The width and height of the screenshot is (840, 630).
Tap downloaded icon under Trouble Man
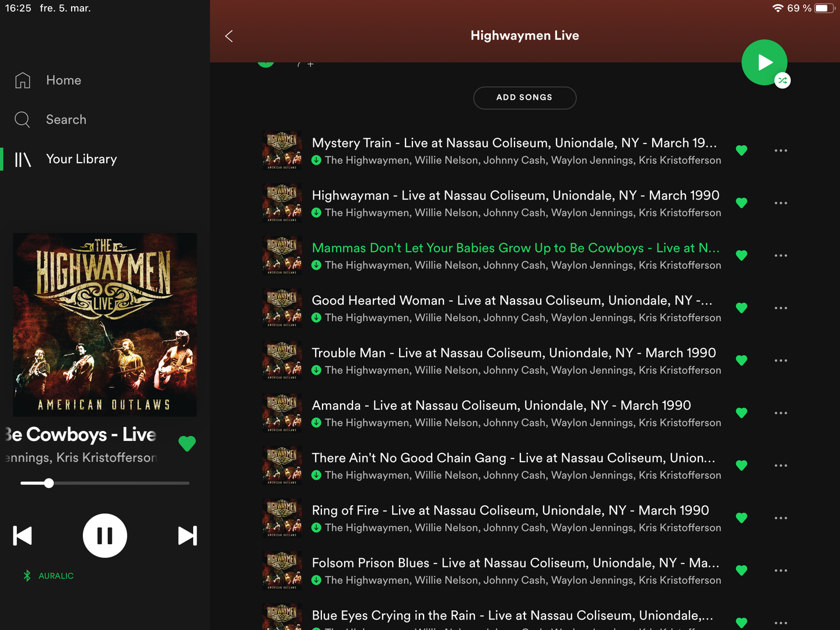316,370
